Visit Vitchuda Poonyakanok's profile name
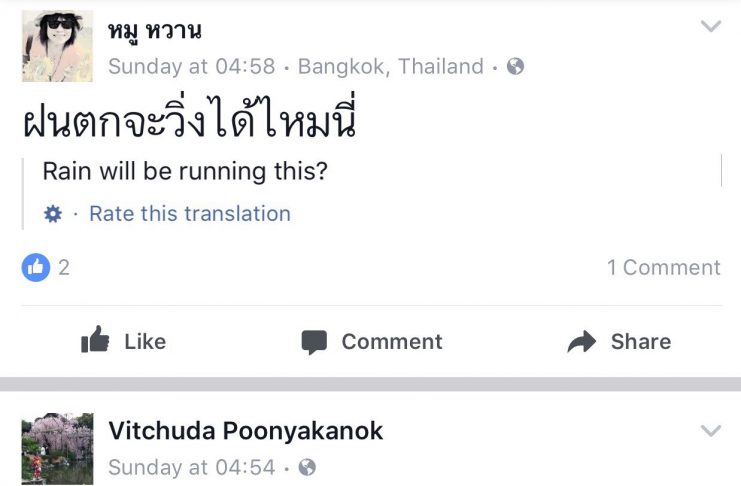The width and height of the screenshot is (741, 486). [x=245, y=431]
